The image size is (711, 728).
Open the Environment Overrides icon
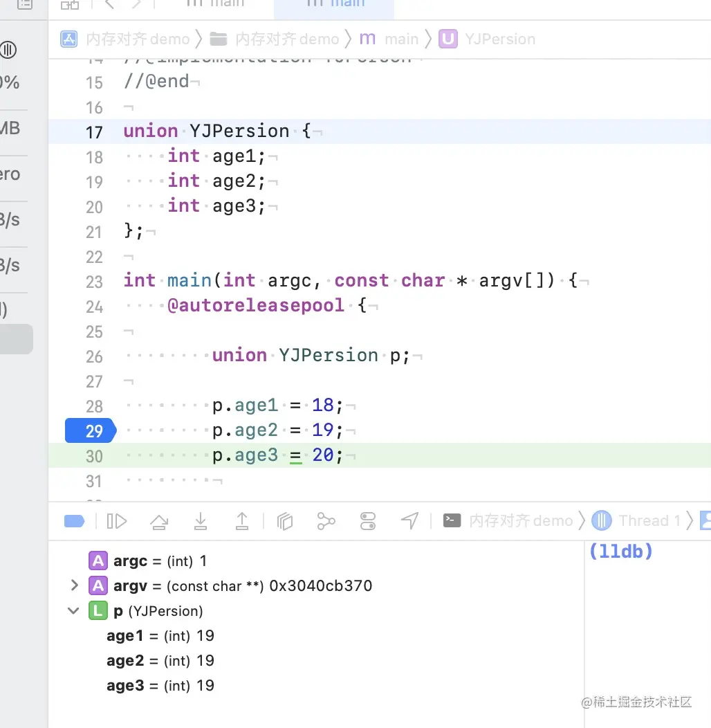[368, 521]
